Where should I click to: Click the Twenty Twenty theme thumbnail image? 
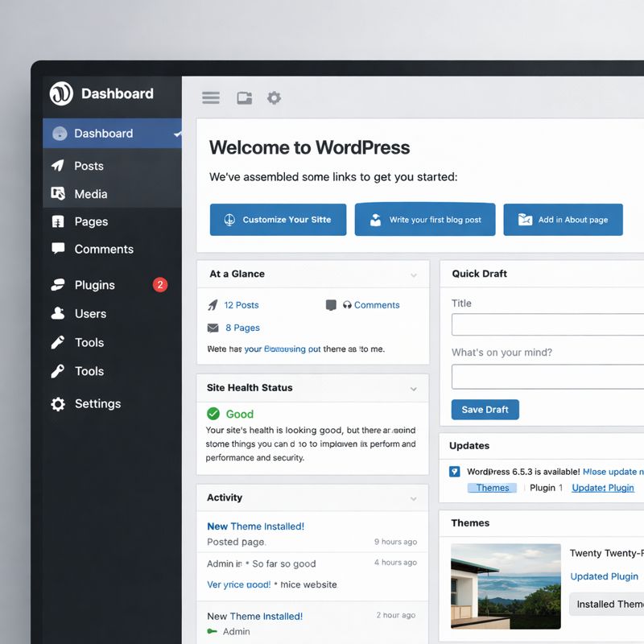pos(506,586)
